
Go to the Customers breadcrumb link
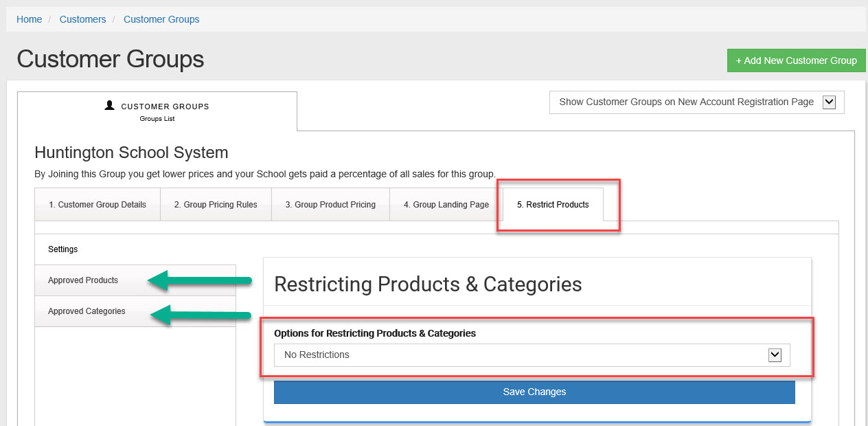[82, 19]
